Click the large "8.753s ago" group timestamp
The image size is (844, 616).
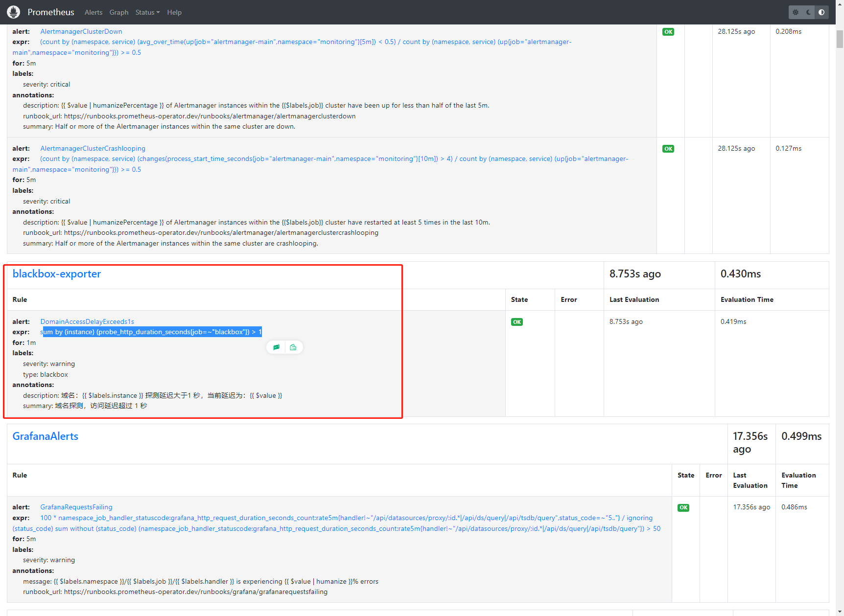coord(635,274)
